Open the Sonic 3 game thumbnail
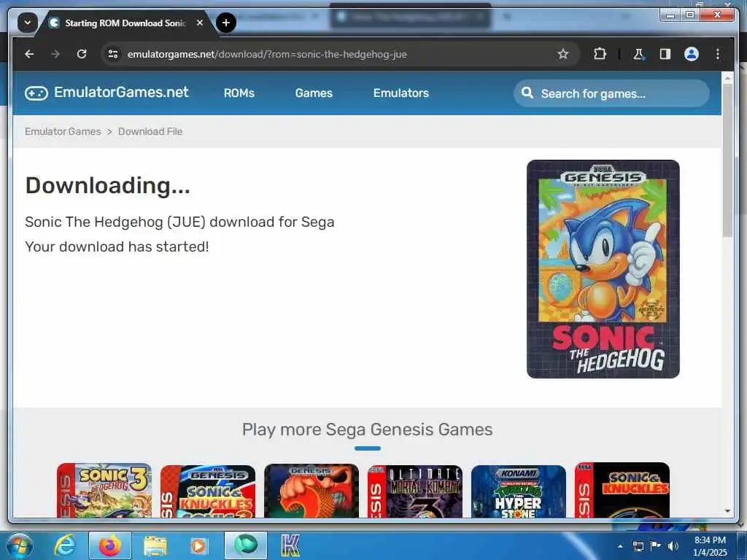This screenshot has width=747, height=560. (104, 491)
